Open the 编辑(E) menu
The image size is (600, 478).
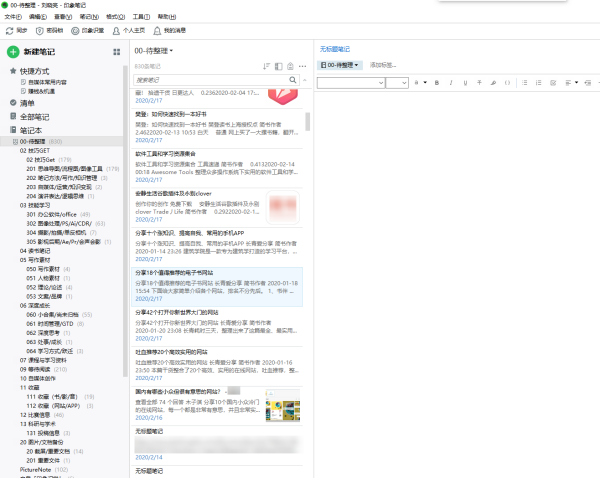tap(38, 17)
